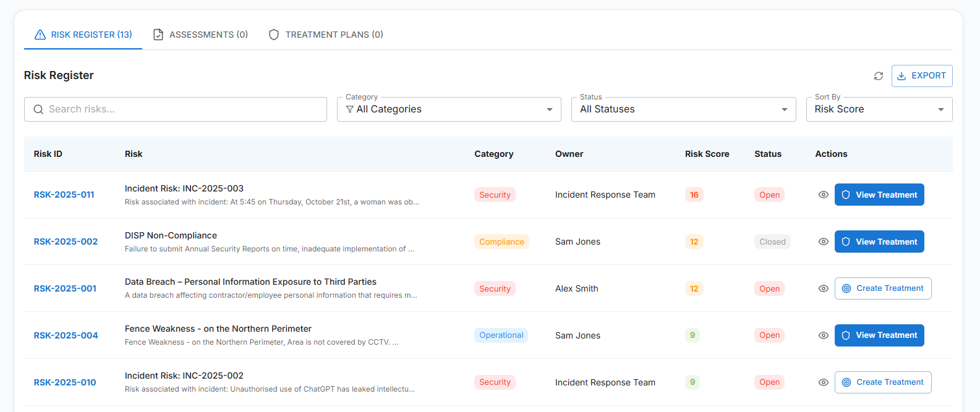This screenshot has width=980, height=412.
Task: Select the Risk Register tab
Action: pyautogui.click(x=83, y=35)
